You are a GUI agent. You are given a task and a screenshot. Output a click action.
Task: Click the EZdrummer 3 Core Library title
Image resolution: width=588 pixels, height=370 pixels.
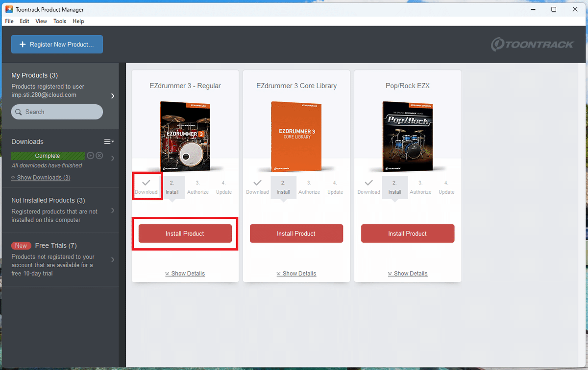(296, 86)
